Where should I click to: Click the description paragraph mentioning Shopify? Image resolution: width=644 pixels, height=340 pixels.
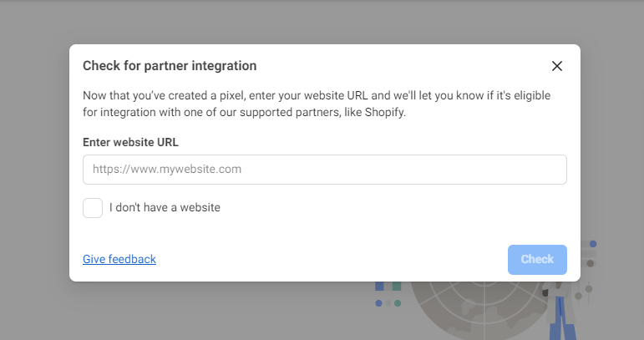pyautogui.click(x=317, y=104)
